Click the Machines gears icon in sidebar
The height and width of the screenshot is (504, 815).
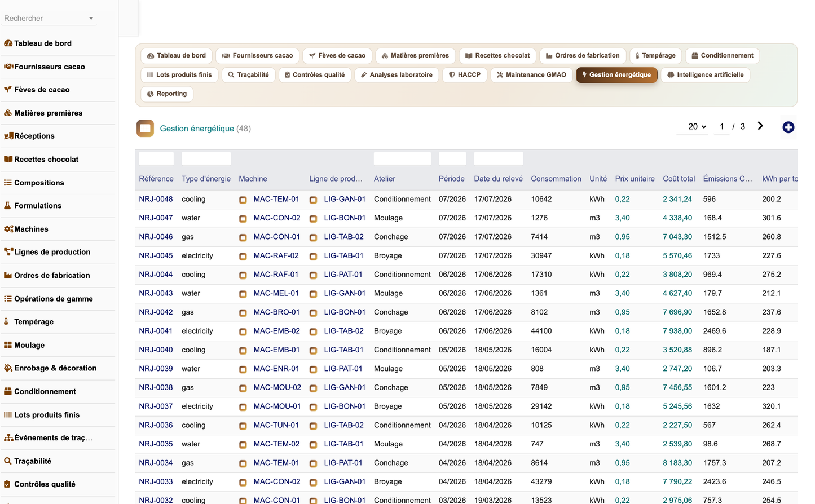point(8,229)
